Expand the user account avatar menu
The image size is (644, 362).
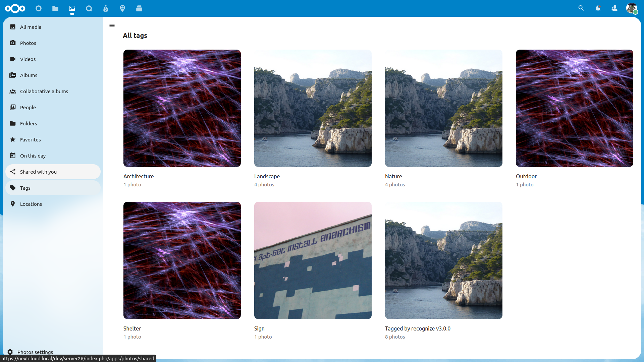pos(633,8)
